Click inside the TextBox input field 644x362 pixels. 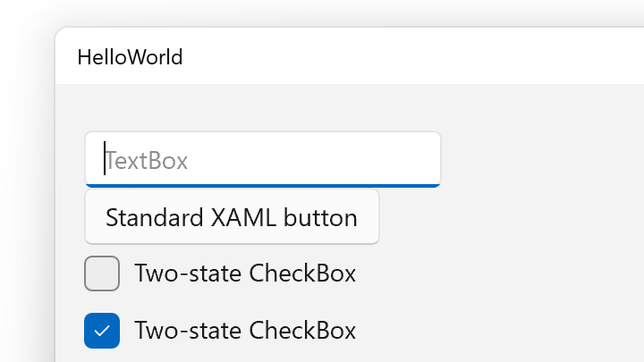262,159
